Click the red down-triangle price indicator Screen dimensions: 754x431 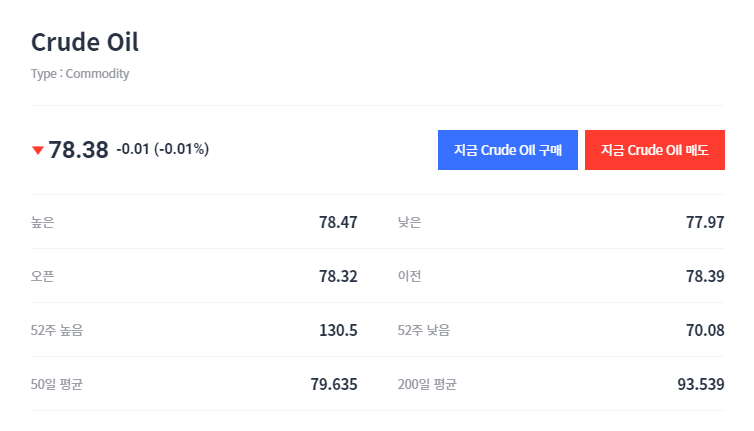tap(38, 150)
